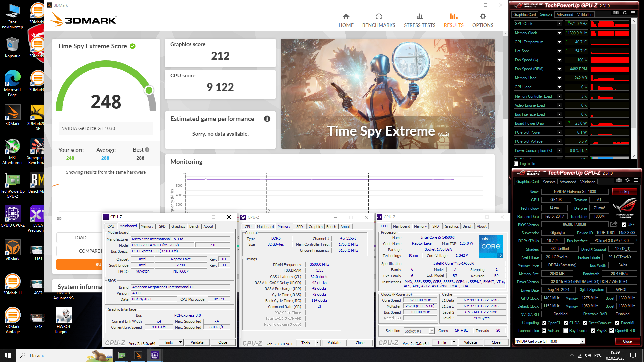Open hamburger menu in GPU-Z Sensors window
644x362 pixels.
tap(633, 13)
